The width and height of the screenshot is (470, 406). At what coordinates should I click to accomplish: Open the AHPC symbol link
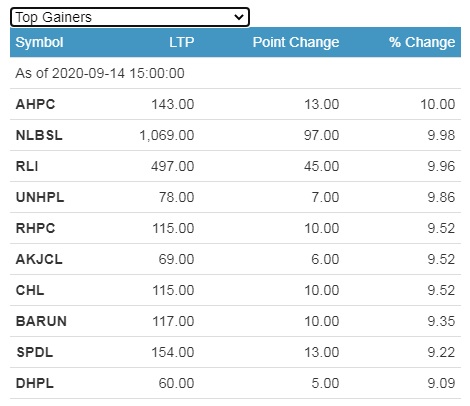click(x=35, y=104)
